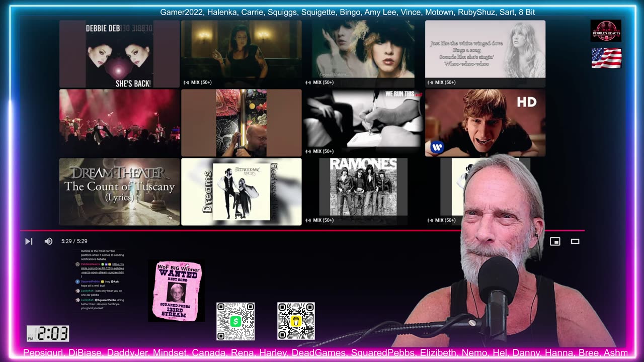The height and width of the screenshot is (362, 644).
Task: Click 'Elizibeth' in the bottom ticker
Action: 438,353
